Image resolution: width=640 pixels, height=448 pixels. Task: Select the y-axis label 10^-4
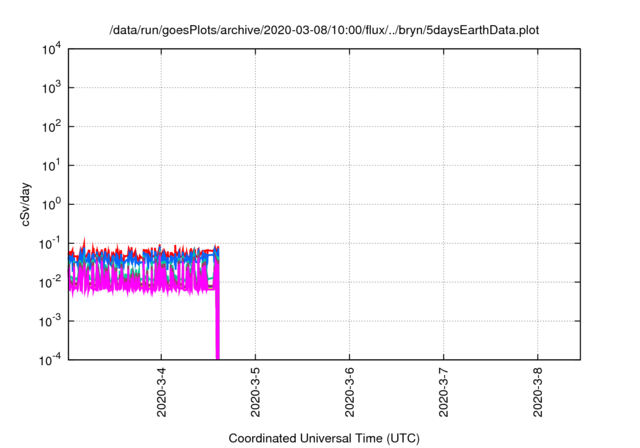50,360
